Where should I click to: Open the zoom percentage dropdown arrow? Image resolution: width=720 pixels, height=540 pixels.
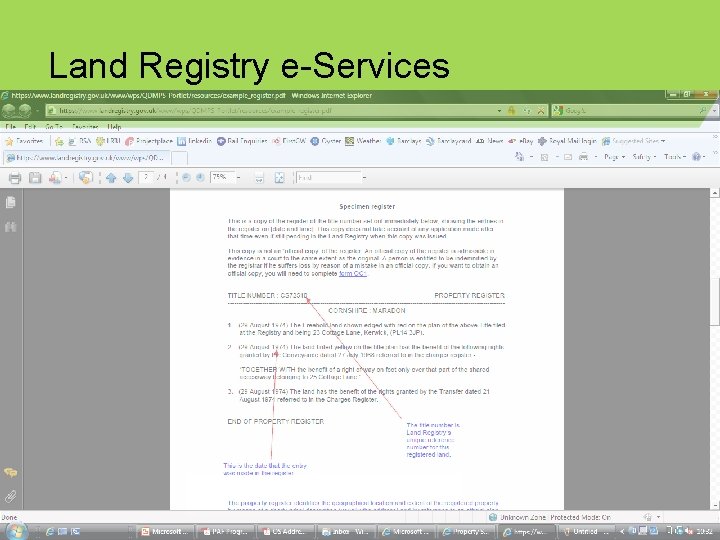[239, 178]
